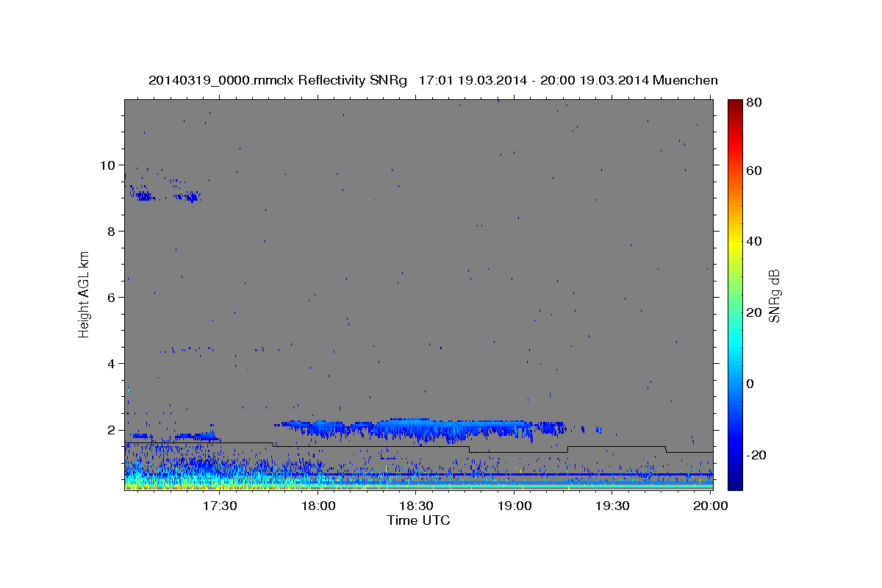Image resolution: width=882 pixels, height=588 pixels.
Task: Click the 20:00 time tick label
Action: coord(711,506)
